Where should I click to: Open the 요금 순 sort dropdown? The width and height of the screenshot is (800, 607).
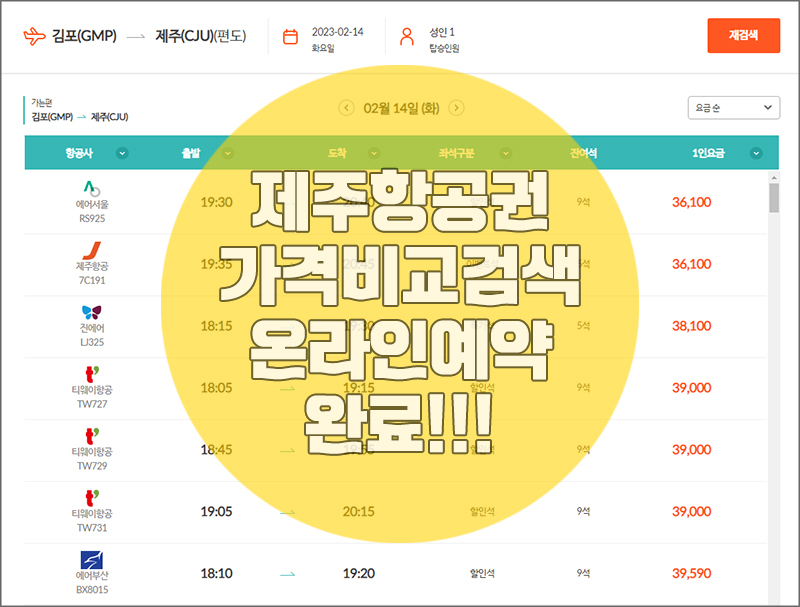[733, 108]
